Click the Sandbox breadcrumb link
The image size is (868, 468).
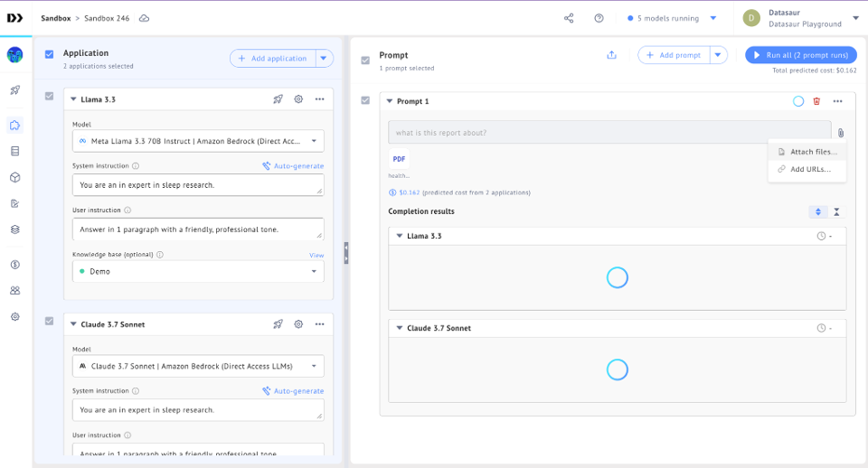click(56, 18)
